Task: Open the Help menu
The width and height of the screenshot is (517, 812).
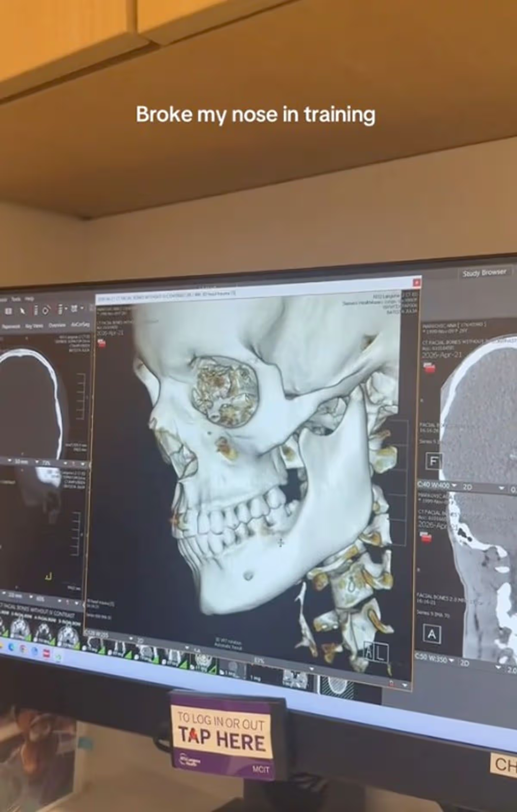Action: tap(29, 299)
